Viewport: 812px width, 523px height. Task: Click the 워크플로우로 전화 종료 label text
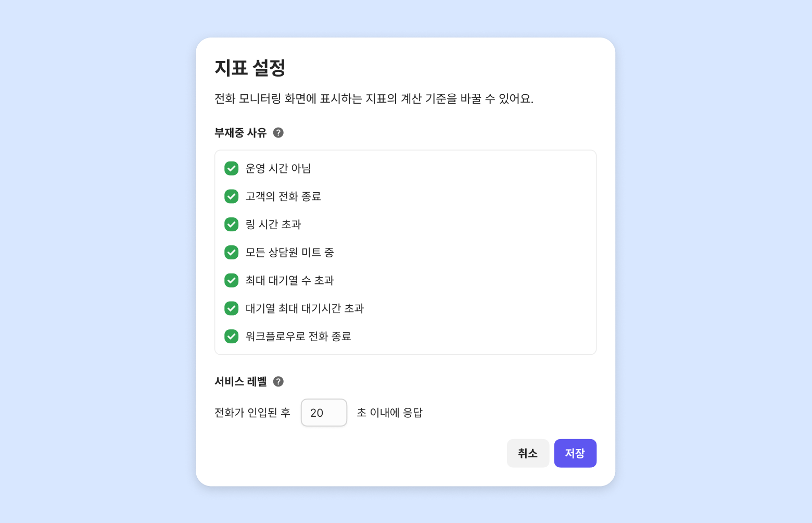coord(298,337)
